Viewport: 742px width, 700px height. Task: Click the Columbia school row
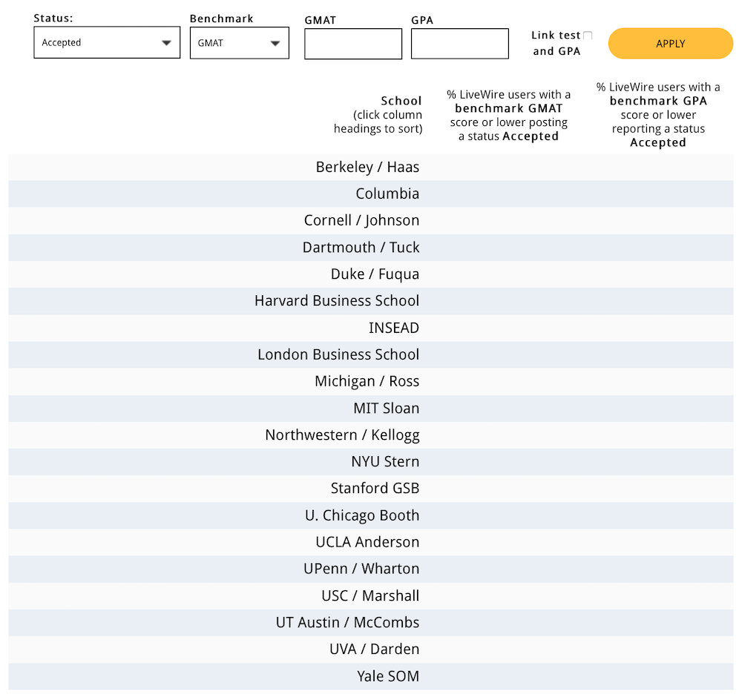pyautogui.click(x=387, y=194)
